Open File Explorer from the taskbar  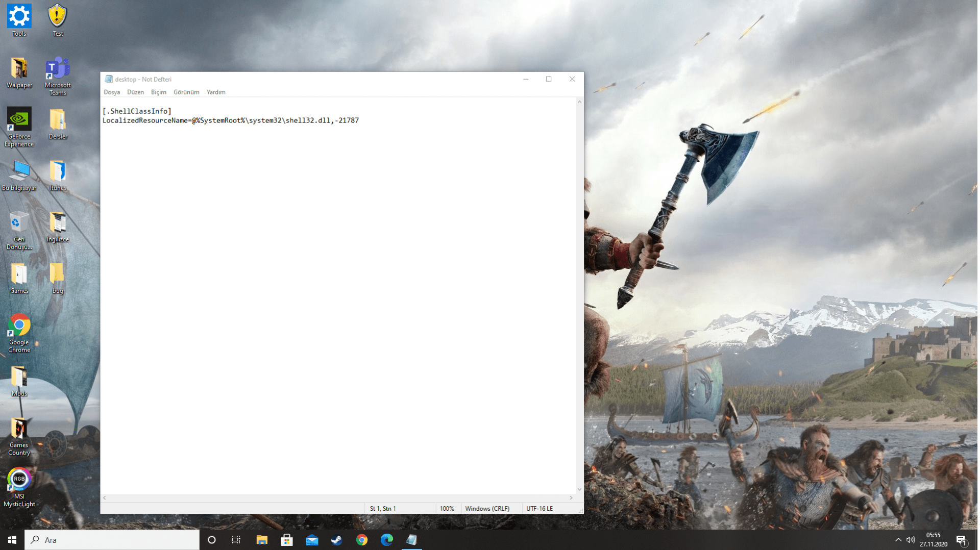pyautogui.click(x=262, y=540)
